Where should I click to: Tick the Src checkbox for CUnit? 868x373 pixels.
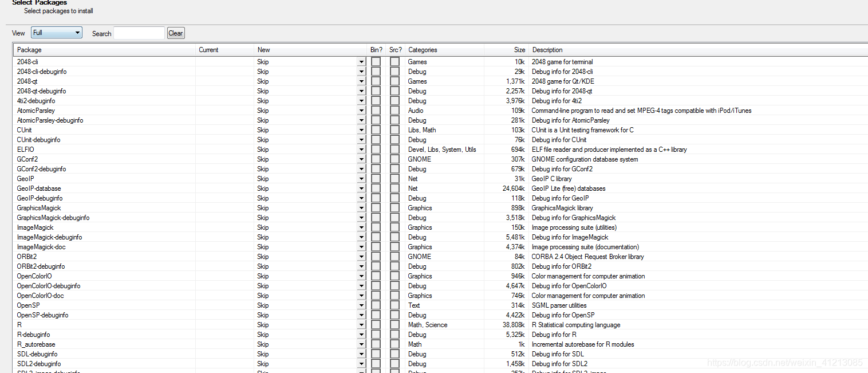pyautogui.click(x=394, y=130)
